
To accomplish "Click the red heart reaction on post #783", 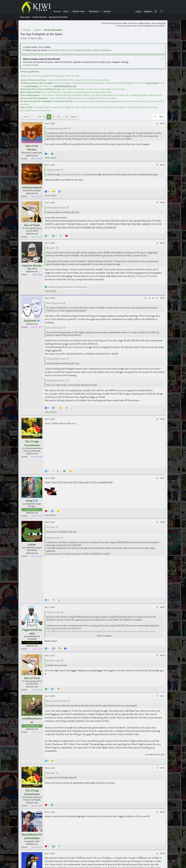I will 66,236.
